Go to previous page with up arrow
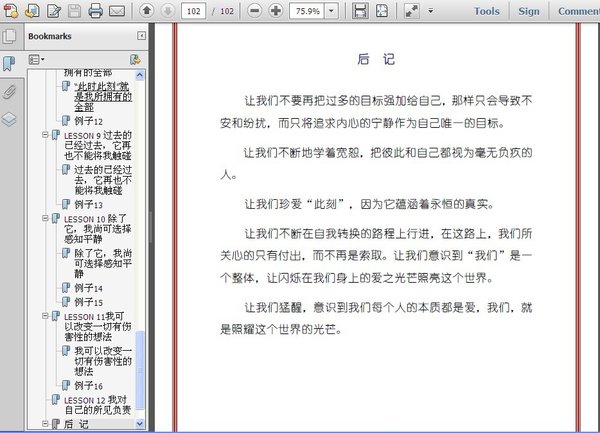Screen dimensions: 600x433 pyautogui.click(x=146, y=11)
